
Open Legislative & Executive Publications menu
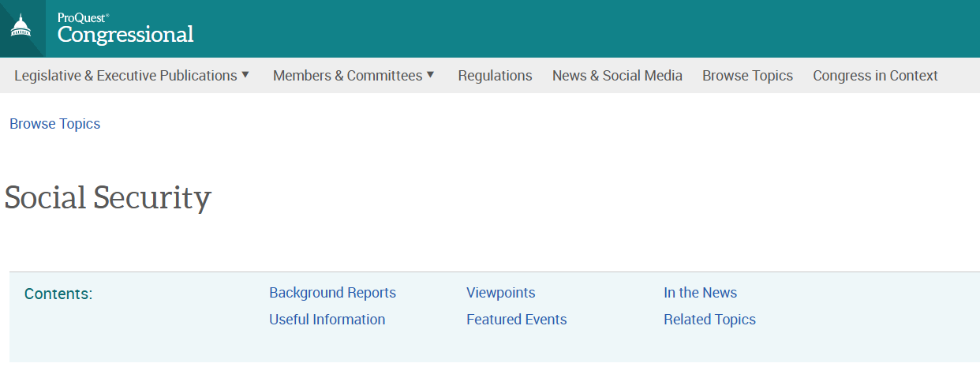point(125,76)
